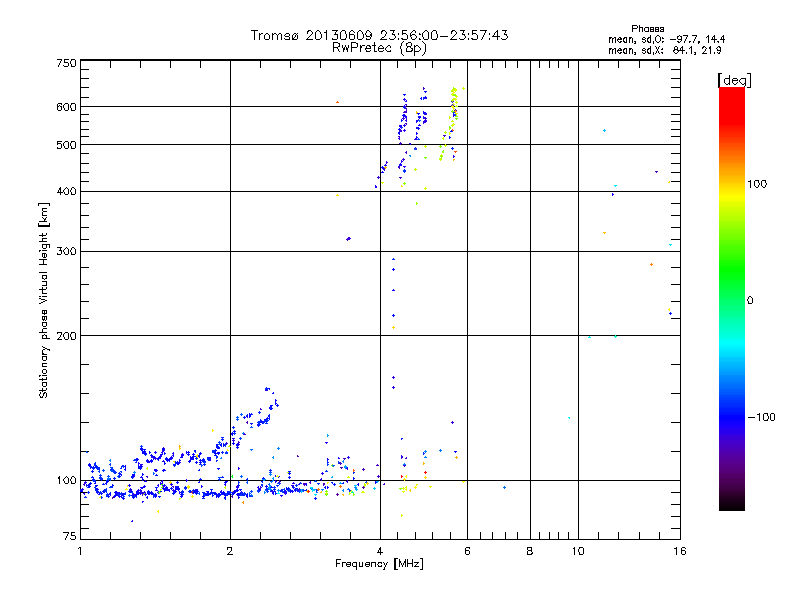Click the x-axis label 'Frequency [MHz]'
This screenshot has height=600, width=800.
pyautogui.click(x=379, y=564)
